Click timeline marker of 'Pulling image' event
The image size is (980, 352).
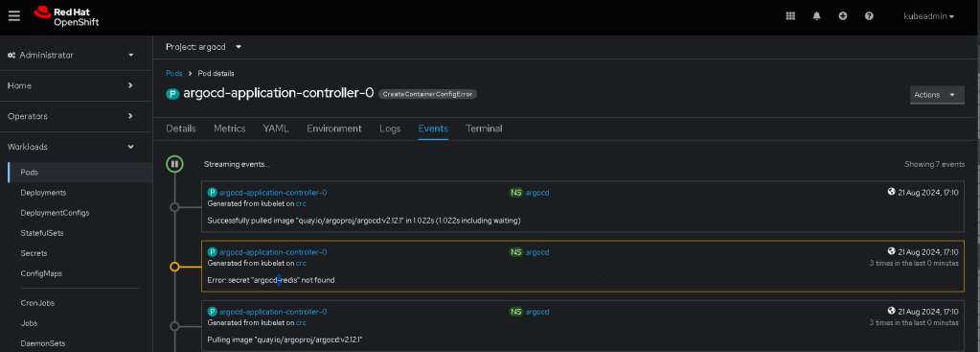point(174,326)
